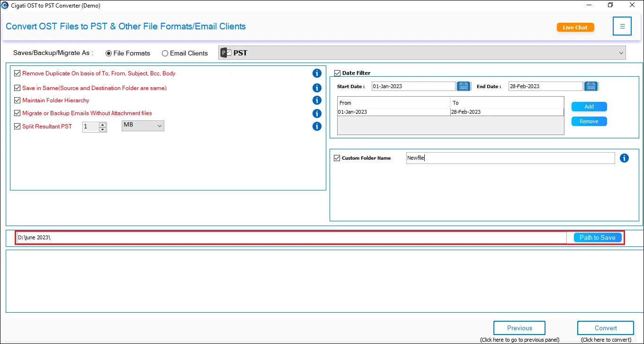The image size is (644, 344).
Task: Click the From column header
Action: click(x=394, y=103)
